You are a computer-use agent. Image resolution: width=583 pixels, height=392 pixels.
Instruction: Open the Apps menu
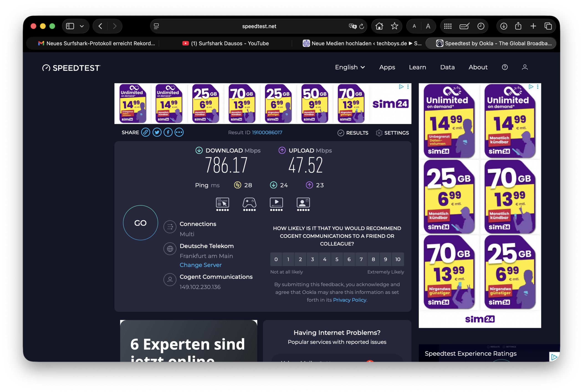click(387, 67)
